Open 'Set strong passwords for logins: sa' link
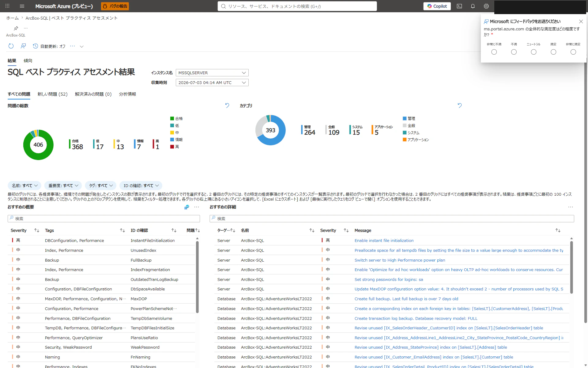 click(x=389, y=279)
